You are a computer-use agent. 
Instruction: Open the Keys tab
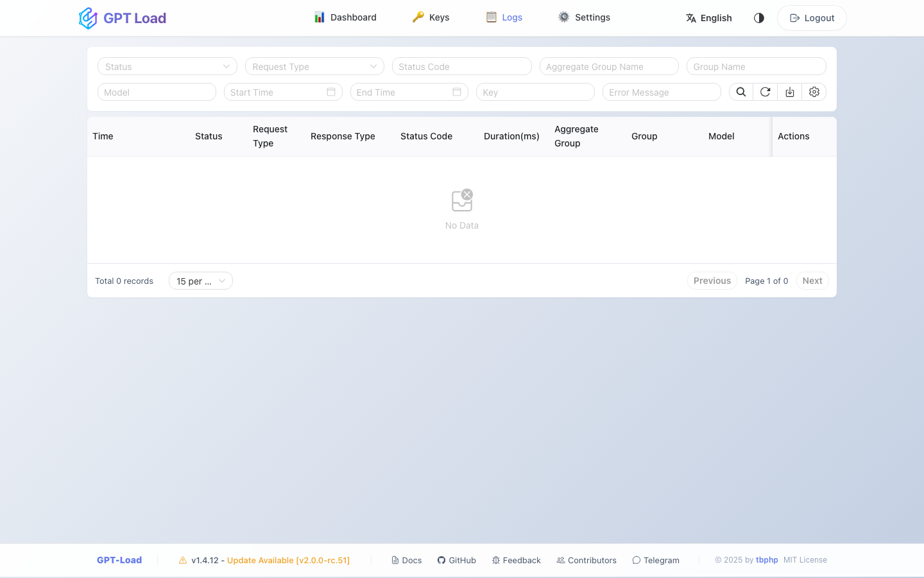(x=431, y=17)
